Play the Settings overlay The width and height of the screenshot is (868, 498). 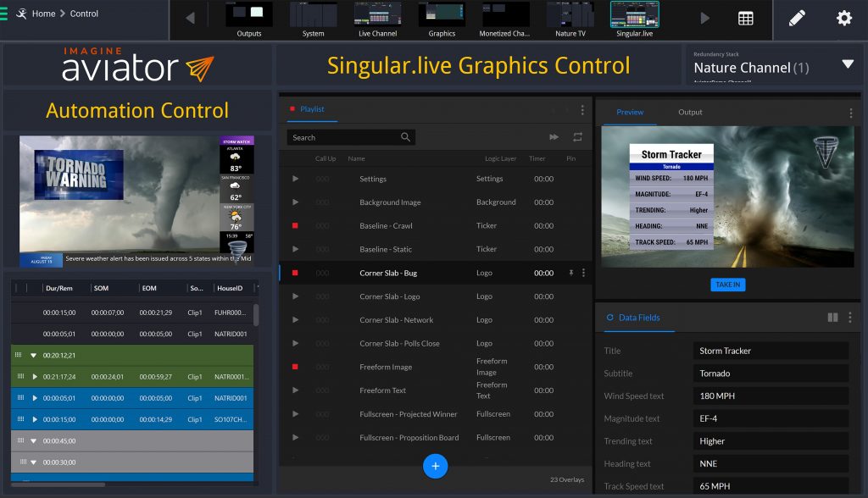[x=295, y=179]
